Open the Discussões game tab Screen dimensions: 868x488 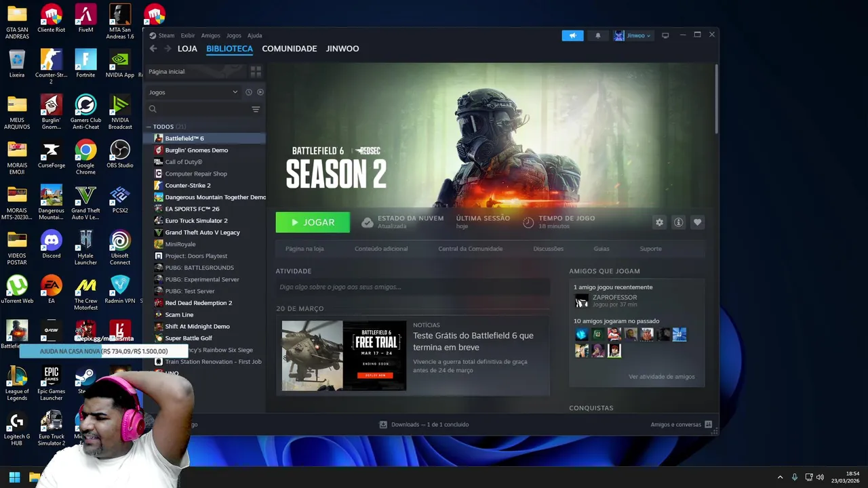548,249
